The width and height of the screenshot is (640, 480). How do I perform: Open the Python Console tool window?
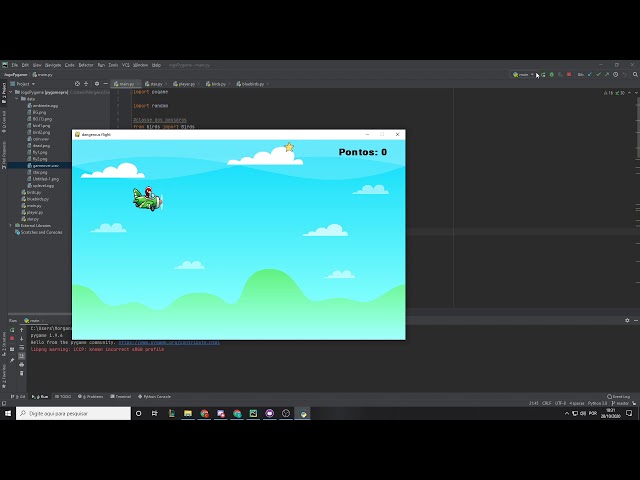[x=154, y=396]
